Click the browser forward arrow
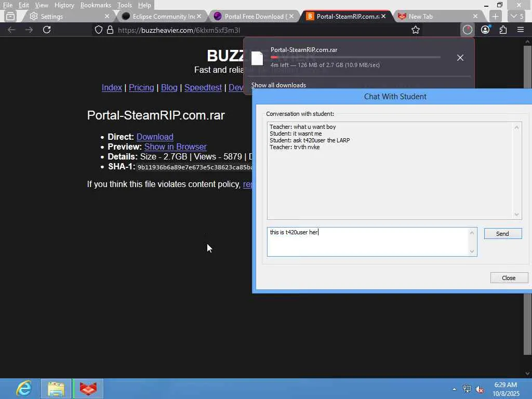Screen dimensions: 532x399 coord(29,30)
